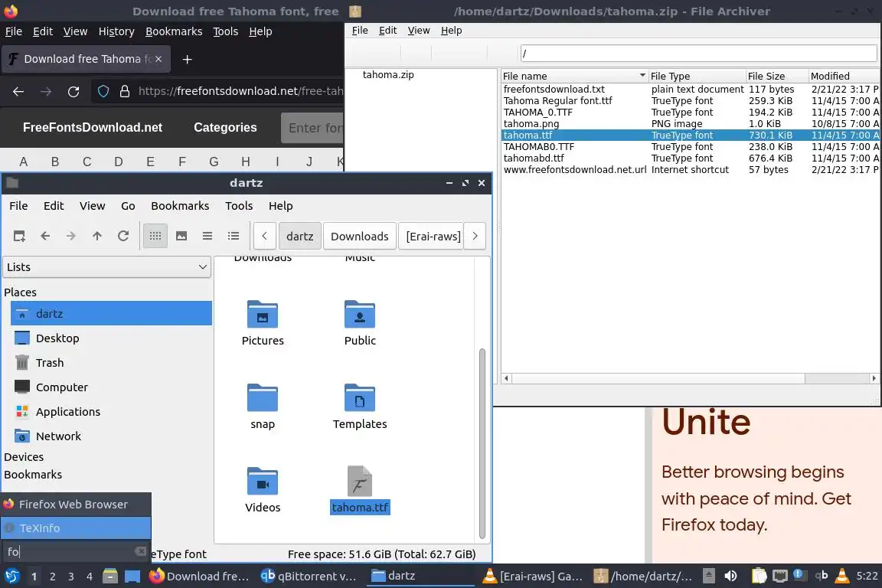Select Desktop in Places sidebar

[57, 338]
